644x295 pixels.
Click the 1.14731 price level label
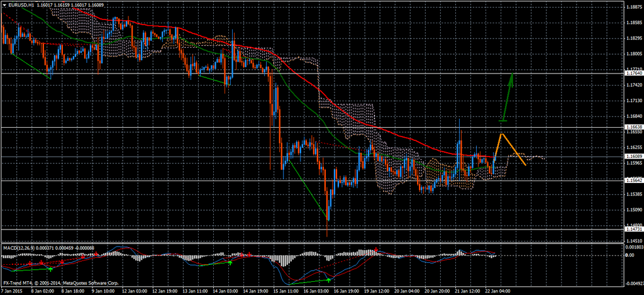click(634, 230)
